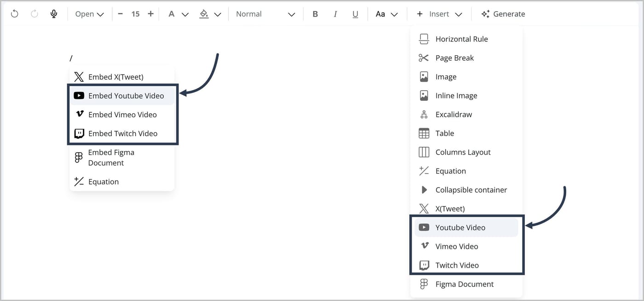Click the Collapsible container triangle icon
The image size is (644, 301).
tap(424, 190)
